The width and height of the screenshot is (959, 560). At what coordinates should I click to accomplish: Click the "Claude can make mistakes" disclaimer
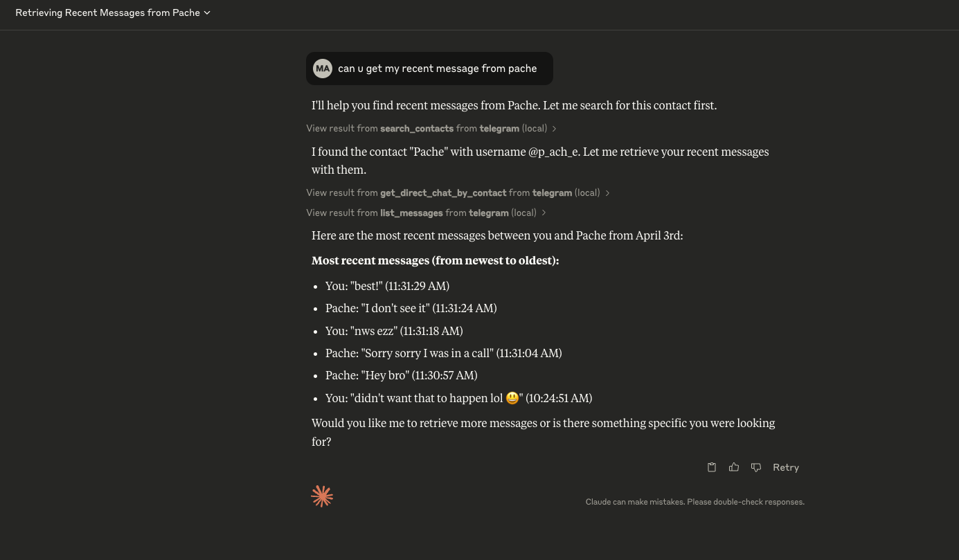[x=694, y=502]
